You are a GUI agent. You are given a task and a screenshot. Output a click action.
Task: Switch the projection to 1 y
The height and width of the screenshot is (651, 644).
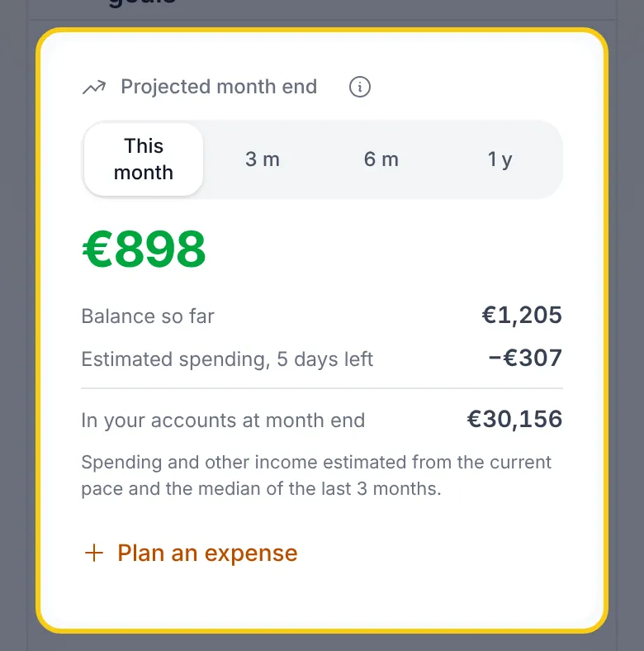(x=500, y=159)
